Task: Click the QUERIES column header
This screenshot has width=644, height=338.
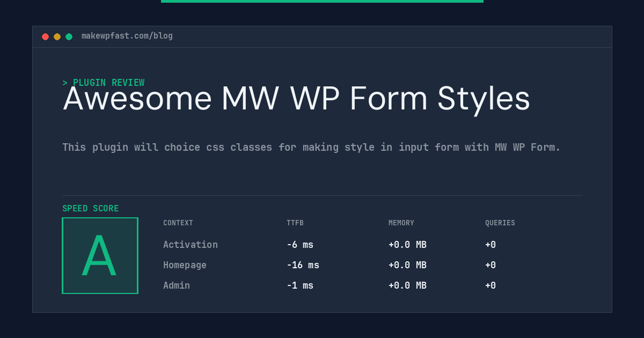Action: (500, 223)
